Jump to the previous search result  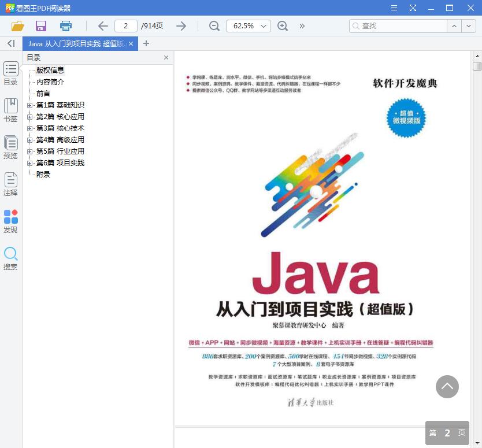tap(454, 26)
